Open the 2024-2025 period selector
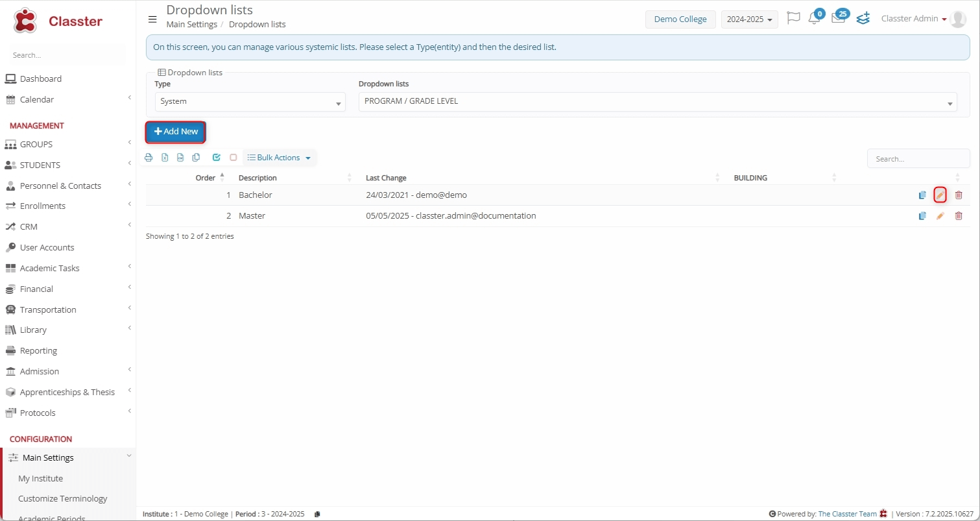The image size is (980, 521). click(x=749, y=19)
